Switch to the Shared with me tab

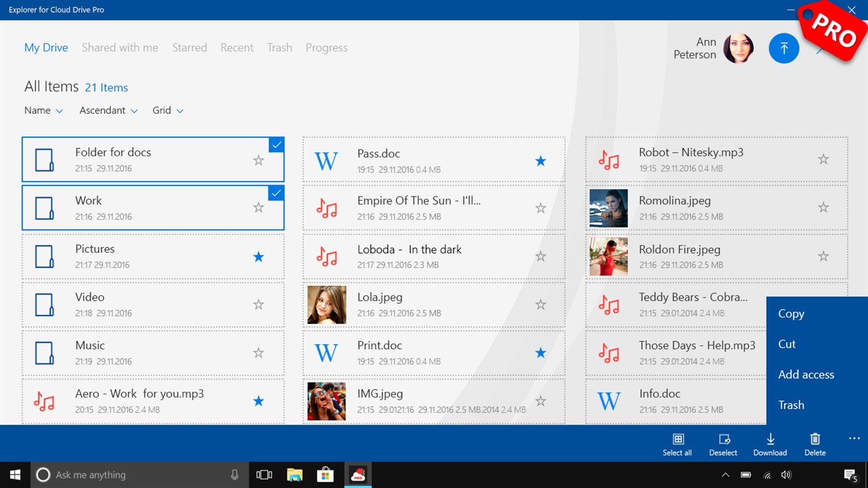click(x=120, y=47)
